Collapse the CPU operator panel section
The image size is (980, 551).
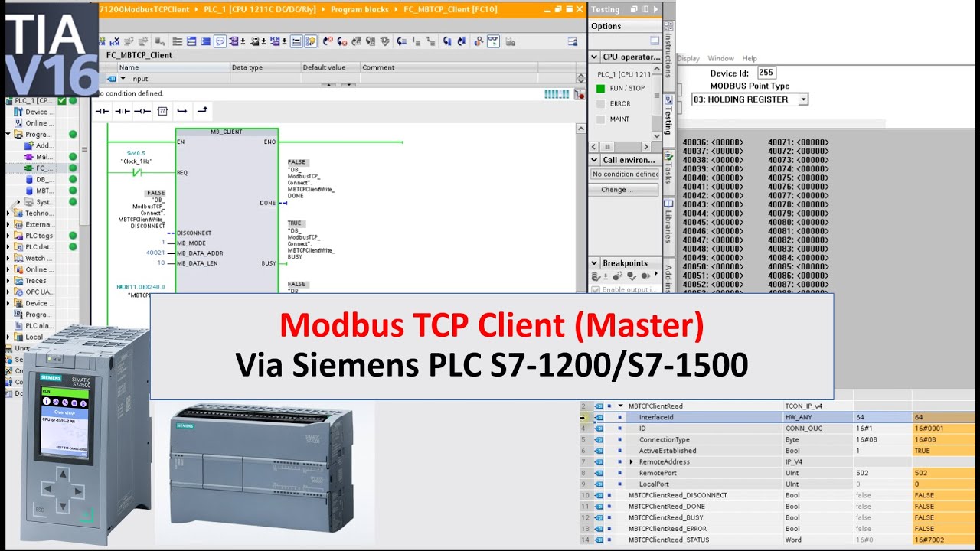[x=595, y=57]
